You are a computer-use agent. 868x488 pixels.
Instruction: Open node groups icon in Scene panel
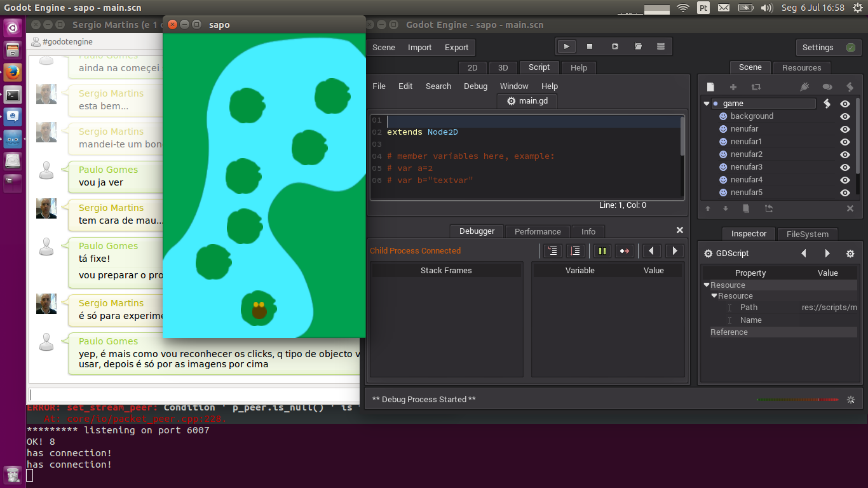click(827, 87)
